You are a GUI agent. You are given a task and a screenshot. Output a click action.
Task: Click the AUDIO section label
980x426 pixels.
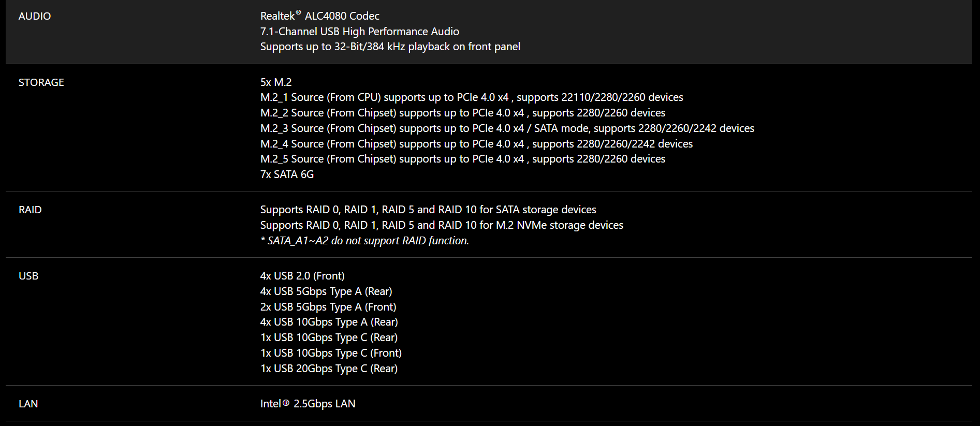pyautogui.click(x=35, y=16)
